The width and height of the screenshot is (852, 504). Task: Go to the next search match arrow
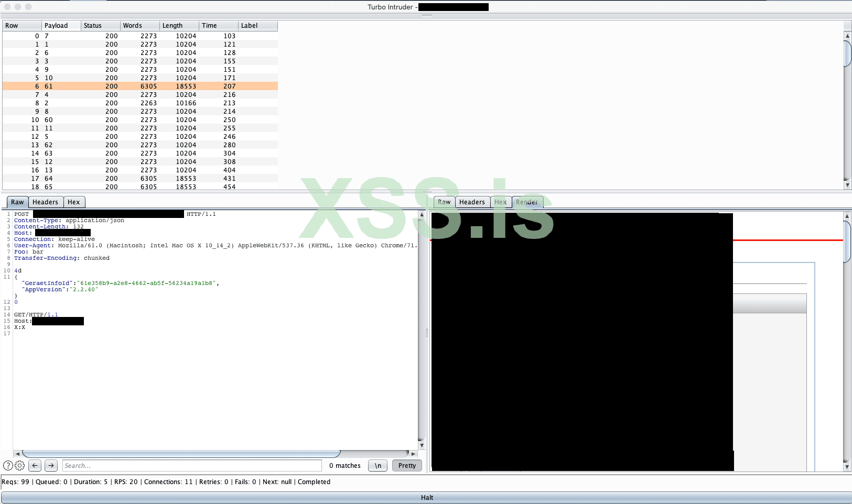coord(51,465)
